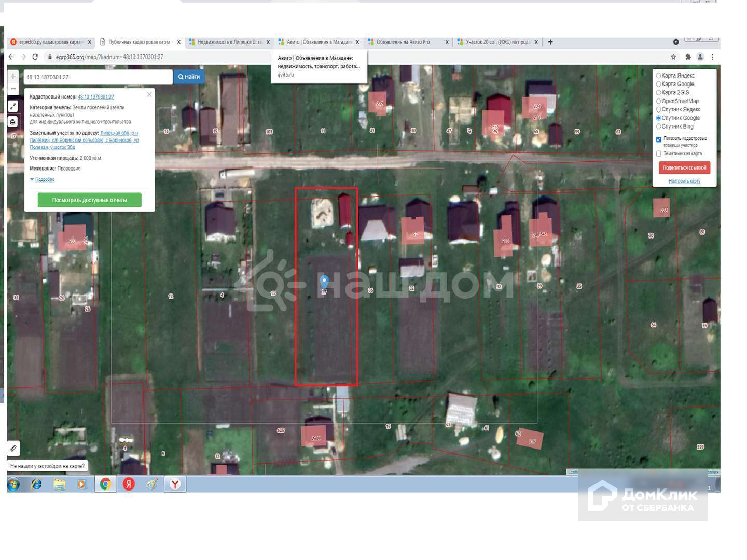This screenshot has width=747, height=560.
Task: Open 'Настроить карту' link
Action: [x=684, y=181]
